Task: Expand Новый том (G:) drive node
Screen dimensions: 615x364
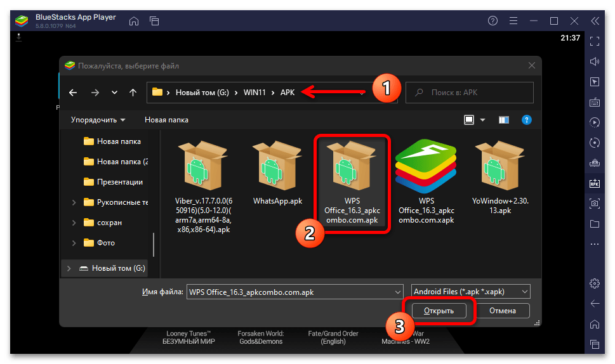Action: click(x=69, y=268)
